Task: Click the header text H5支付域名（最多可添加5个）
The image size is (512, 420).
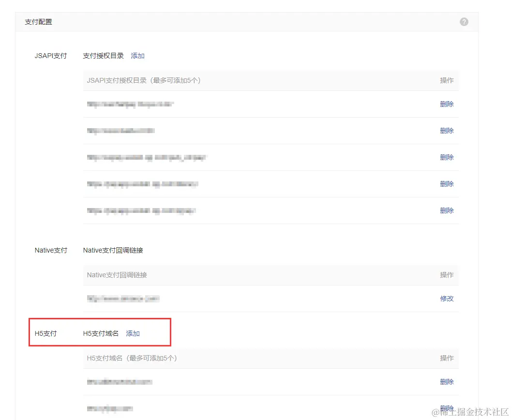Action: coord(132,358)
